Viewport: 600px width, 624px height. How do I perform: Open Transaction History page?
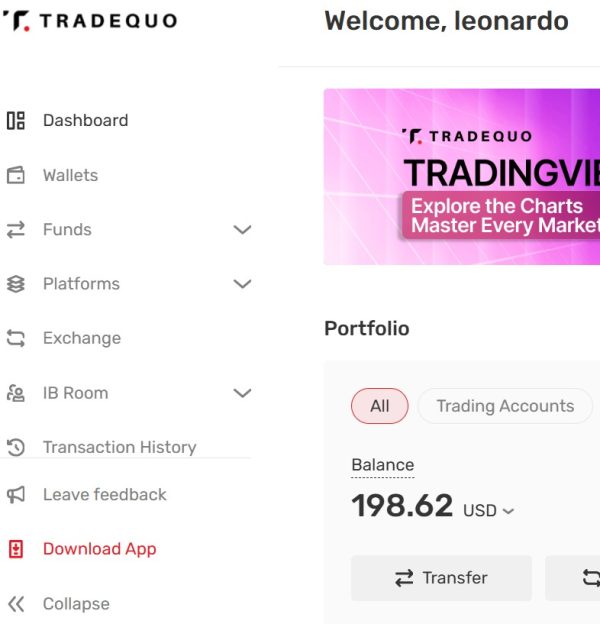(119, 447)
